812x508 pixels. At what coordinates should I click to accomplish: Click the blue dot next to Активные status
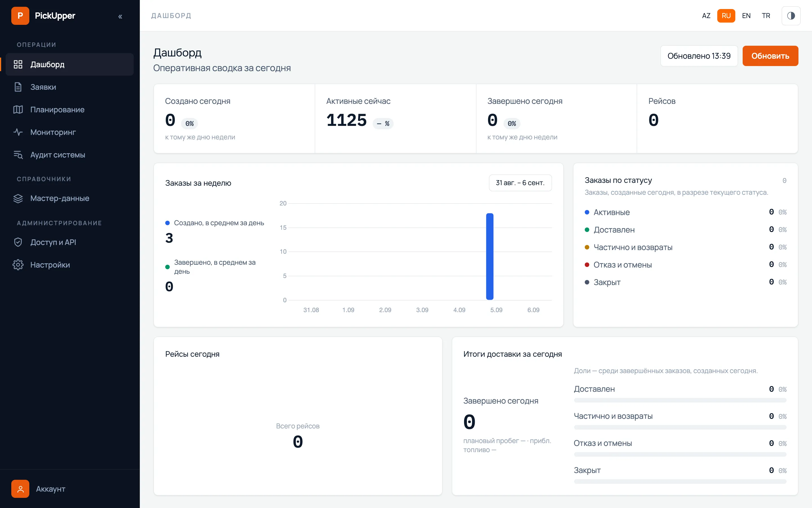pos(587,212)
